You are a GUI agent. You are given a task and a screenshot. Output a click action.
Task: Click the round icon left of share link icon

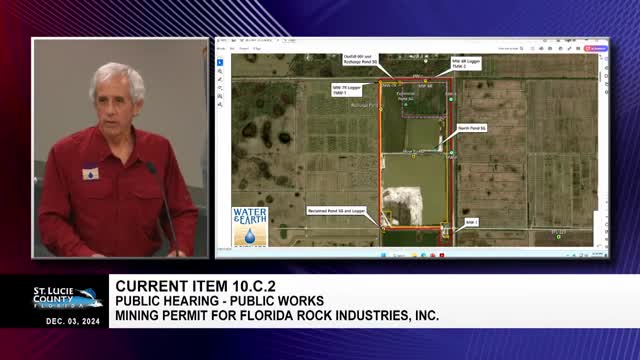tap(560, 49)
